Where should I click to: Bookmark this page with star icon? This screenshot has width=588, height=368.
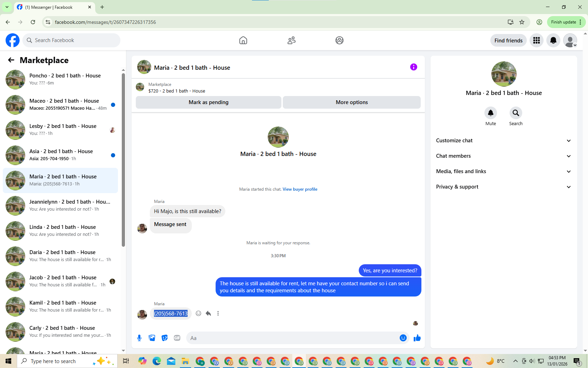click(522, 22)
